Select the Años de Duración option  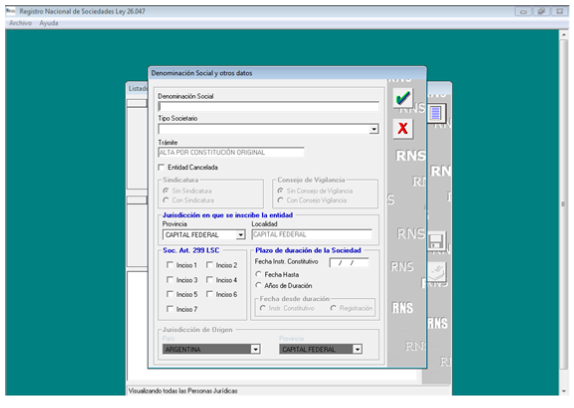(258, 285)
